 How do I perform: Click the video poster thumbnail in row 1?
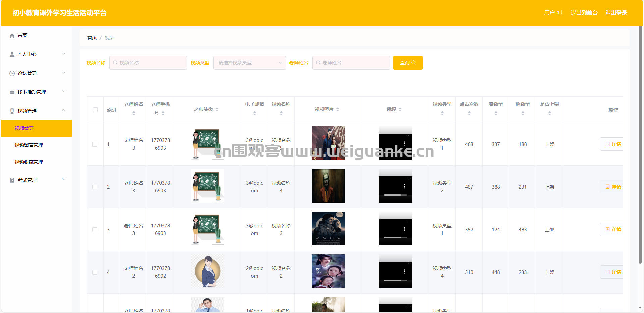pos(328,143)
